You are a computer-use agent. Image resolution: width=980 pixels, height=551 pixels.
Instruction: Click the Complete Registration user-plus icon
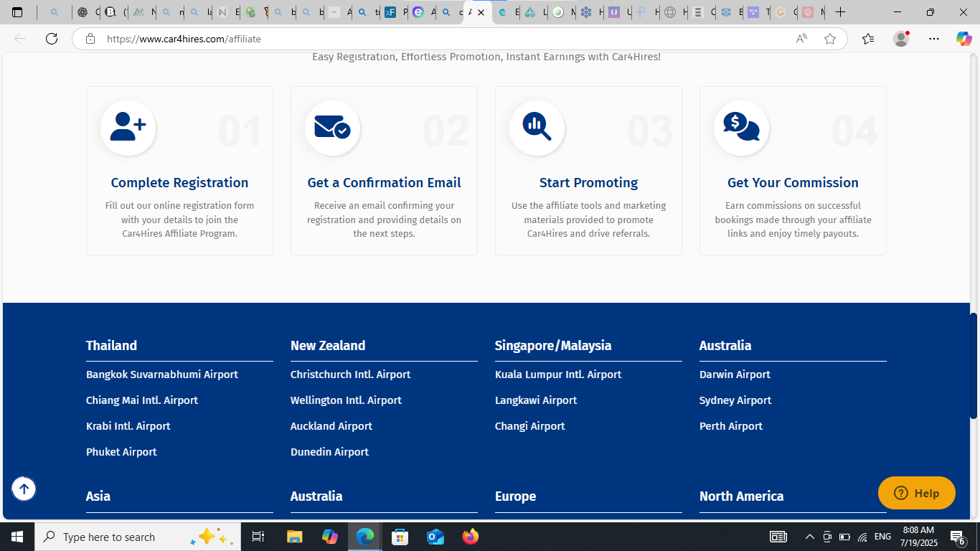point(128,126)
